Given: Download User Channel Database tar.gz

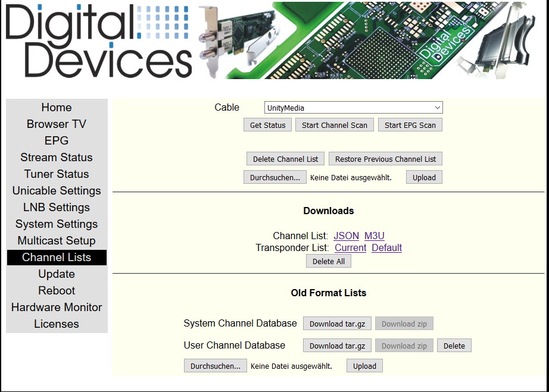Looking at the screenshot, I should [337, 346].
